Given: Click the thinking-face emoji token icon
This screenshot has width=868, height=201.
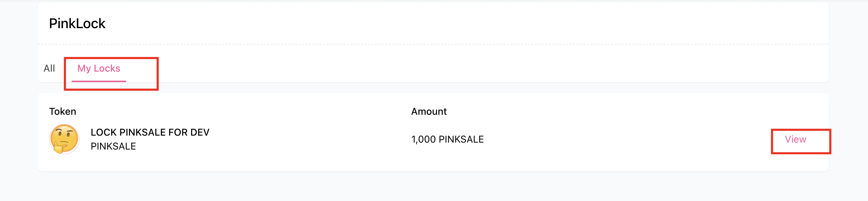Looking at the screenshot, I should tap(64, 139).
